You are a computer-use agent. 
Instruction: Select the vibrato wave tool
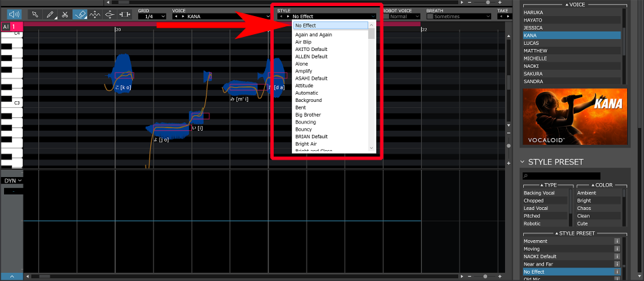click(95, 14)
